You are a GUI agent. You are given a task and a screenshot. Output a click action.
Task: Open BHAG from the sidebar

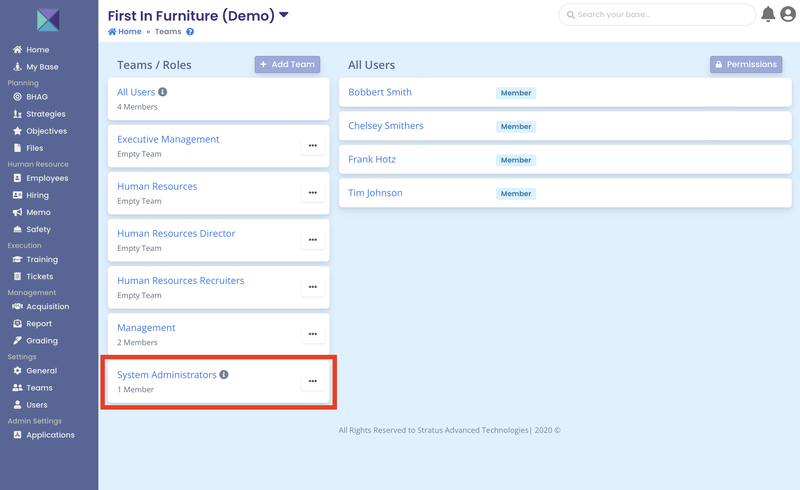[x=38, y=97]
